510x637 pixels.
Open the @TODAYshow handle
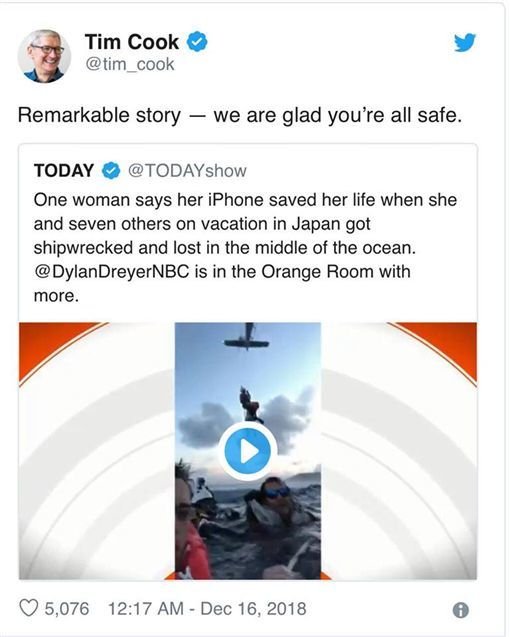click(187, 171)
